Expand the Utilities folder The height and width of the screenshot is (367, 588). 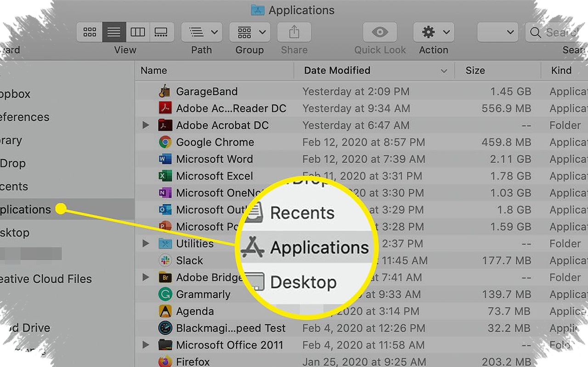pyautogui.click(x=146, y=243)
